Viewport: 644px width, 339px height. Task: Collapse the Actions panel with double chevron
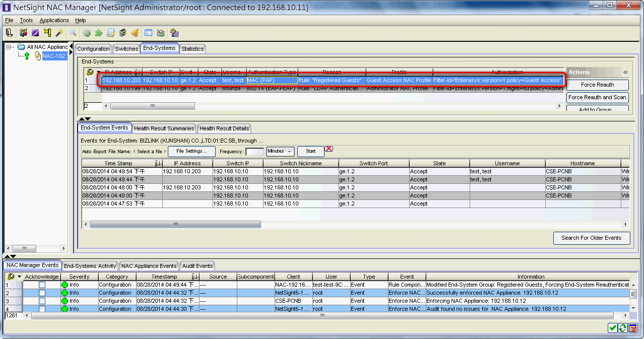[625, 73]
